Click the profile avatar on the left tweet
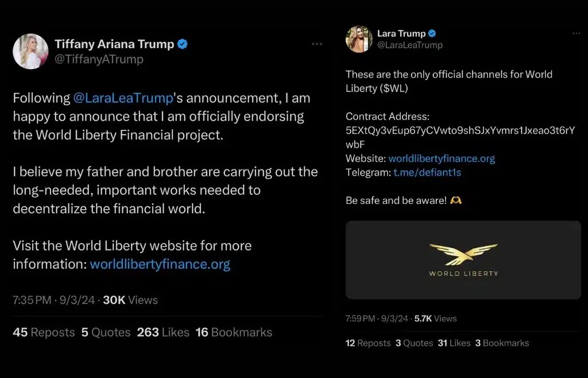 (30, 51)
